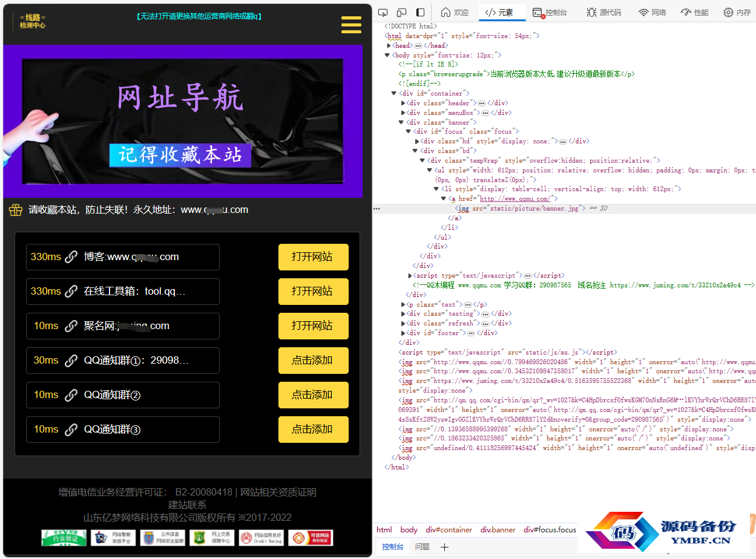756x559 pixels.
Task: Expand the div#footer node
Action: 403,333
